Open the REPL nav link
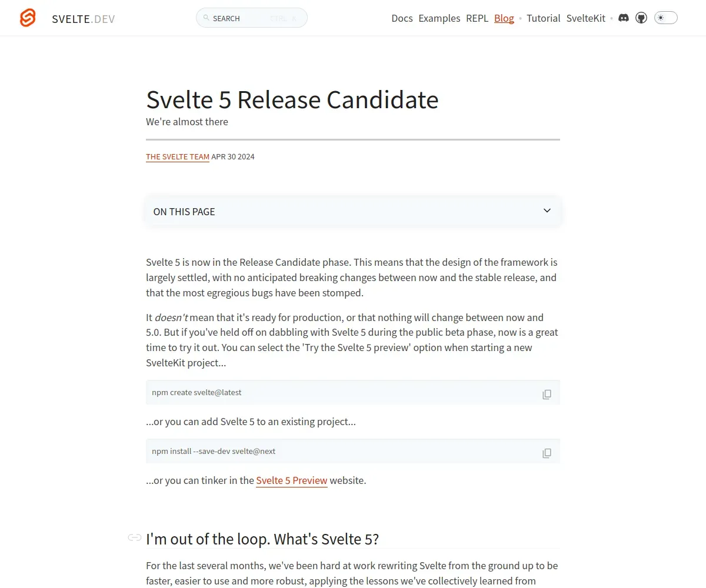Image resolution: width=706 pixels, height=588 pixels. pyautogui.click(x=477, y=18)
